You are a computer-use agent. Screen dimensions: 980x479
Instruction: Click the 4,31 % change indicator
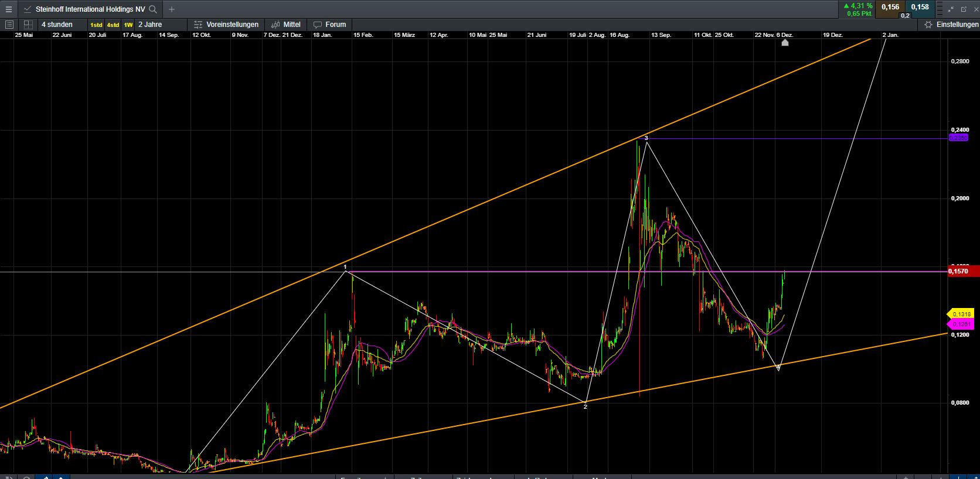858,6
